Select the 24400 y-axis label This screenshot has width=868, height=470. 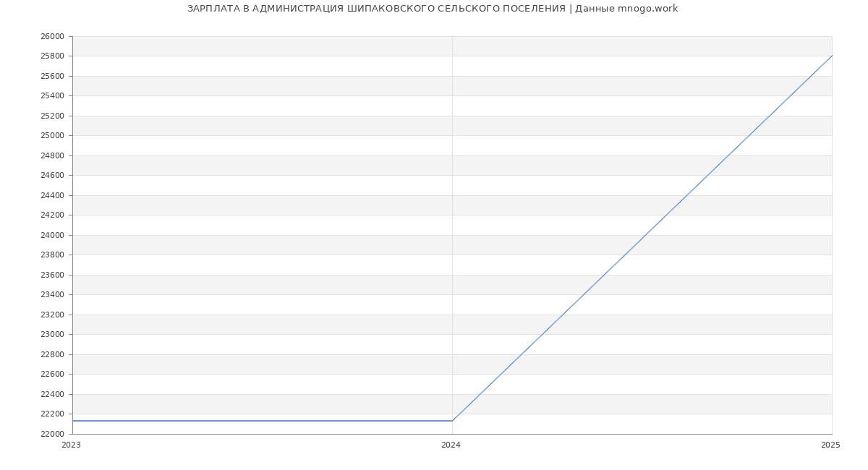click(x=52, y=195)
